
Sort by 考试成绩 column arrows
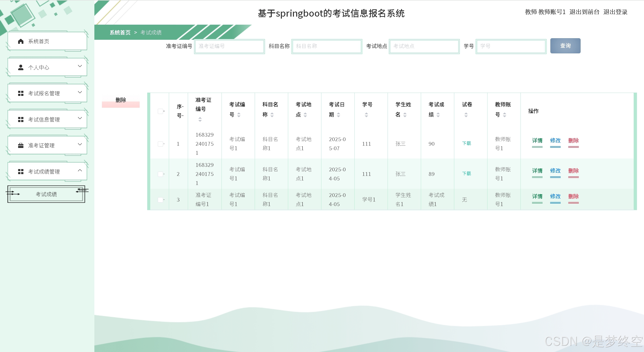point(438,115)
